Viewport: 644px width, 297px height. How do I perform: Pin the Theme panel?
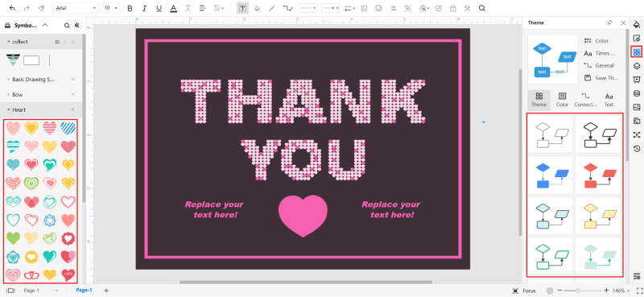[x=610, y=23]
